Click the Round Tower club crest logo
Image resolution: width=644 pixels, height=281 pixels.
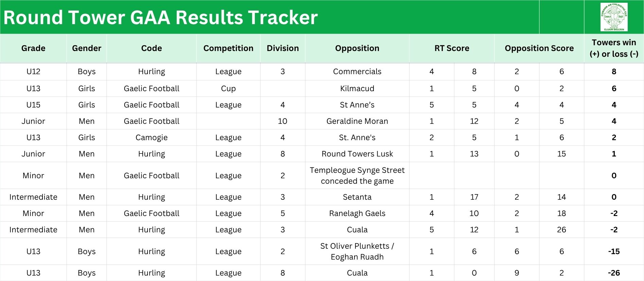(614, 17)
